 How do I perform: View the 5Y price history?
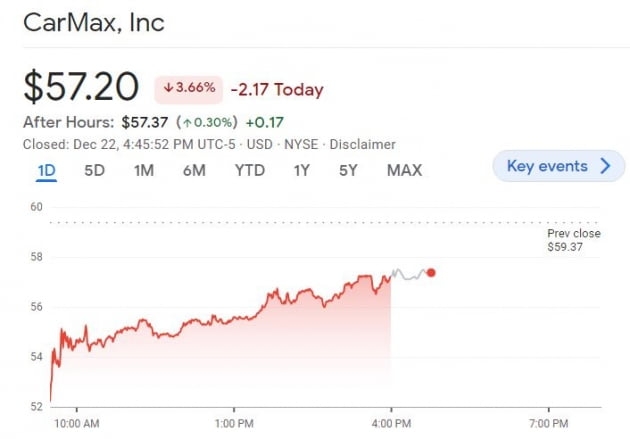[x=347, y=170]
